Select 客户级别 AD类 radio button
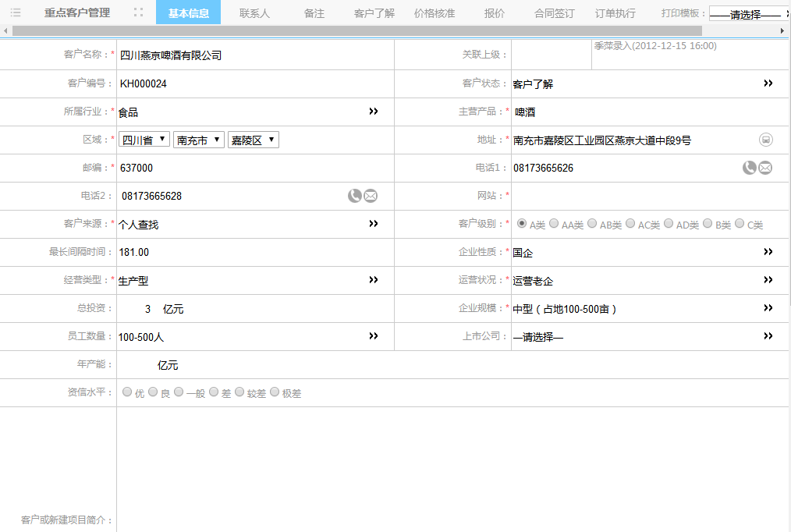Image resolution: width=791 pixels, height=532 pixels. (669, 223)
